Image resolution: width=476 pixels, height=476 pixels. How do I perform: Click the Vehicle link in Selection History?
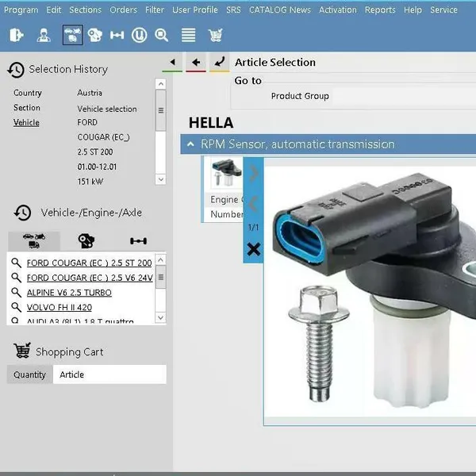coord(26,123)
